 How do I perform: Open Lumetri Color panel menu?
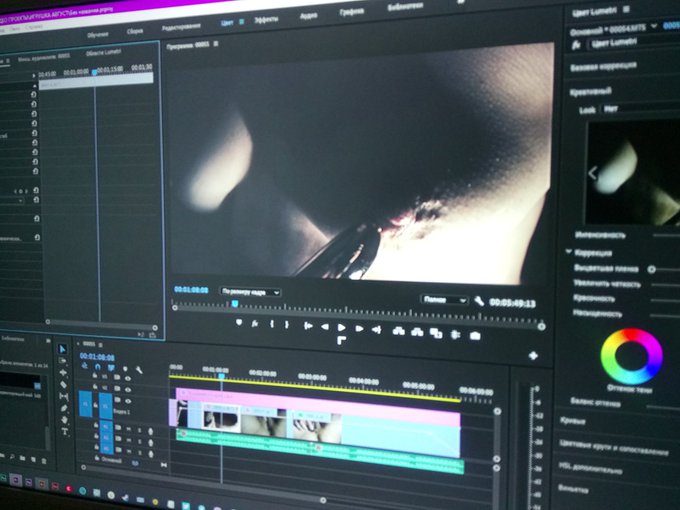pyautogui.click(x=626, y=9)
